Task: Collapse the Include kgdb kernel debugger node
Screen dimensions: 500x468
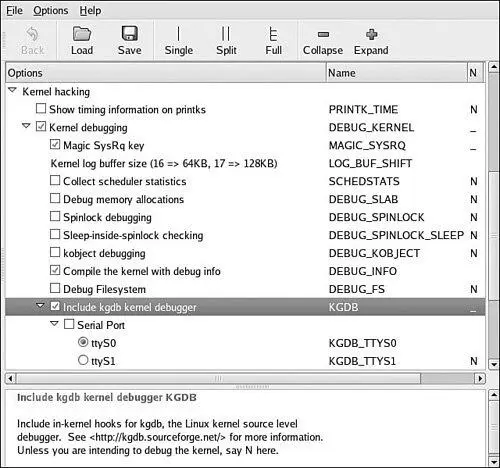Action: pyautogui.click(x=40, y=306)
